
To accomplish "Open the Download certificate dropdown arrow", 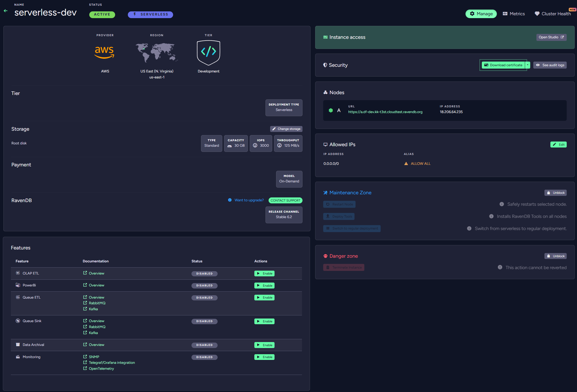I will coord(528,65).
